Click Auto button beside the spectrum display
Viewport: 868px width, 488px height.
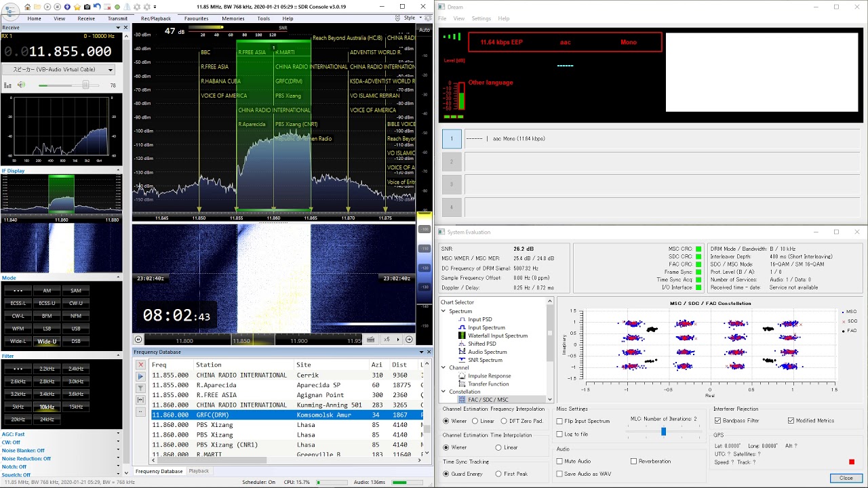point(425,30)
